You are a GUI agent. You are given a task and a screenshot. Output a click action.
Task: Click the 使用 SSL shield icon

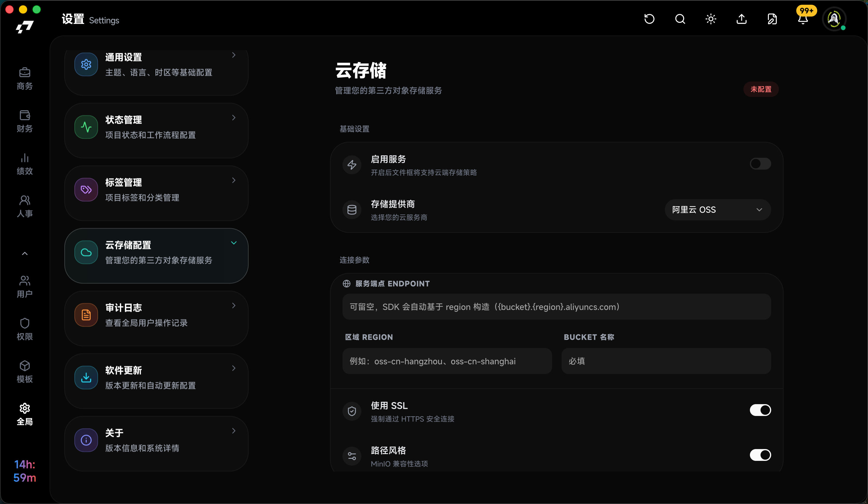(352, 411)
